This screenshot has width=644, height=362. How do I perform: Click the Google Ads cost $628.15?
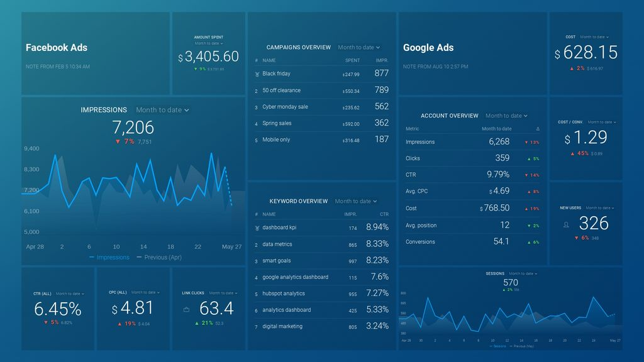coord(586,53)
